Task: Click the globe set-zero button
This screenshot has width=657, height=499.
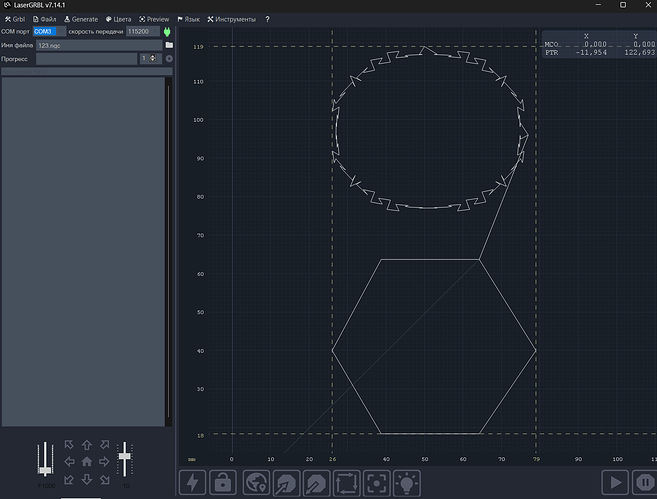Action: (256, 483)
